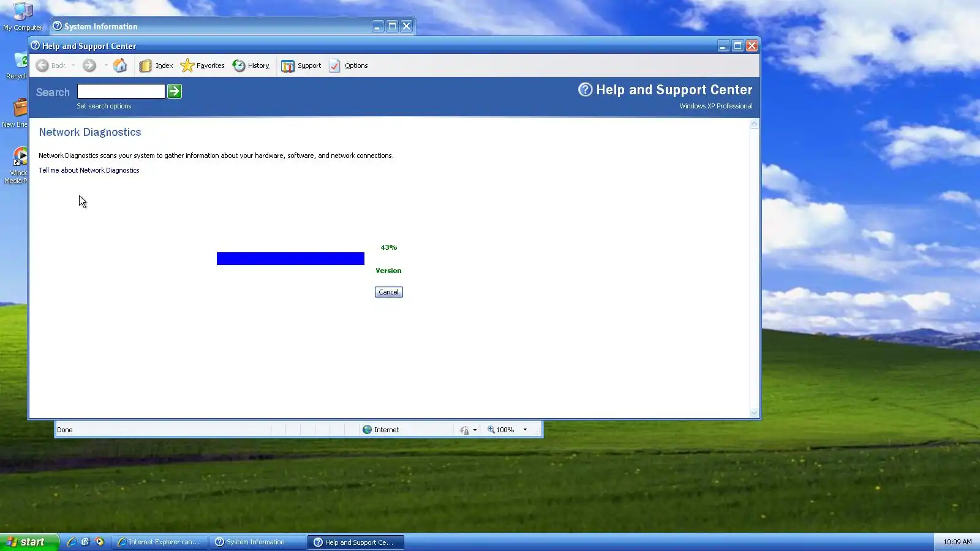This screenshot has height=551, width=980.
Task: Click the Index toolbar label
Action: click(164, 66)
